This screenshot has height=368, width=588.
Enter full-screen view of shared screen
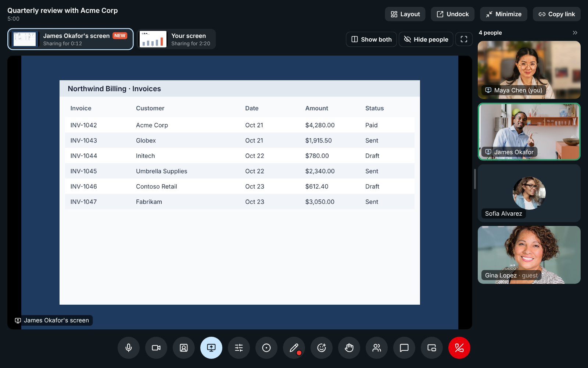(x=464, y=39)
